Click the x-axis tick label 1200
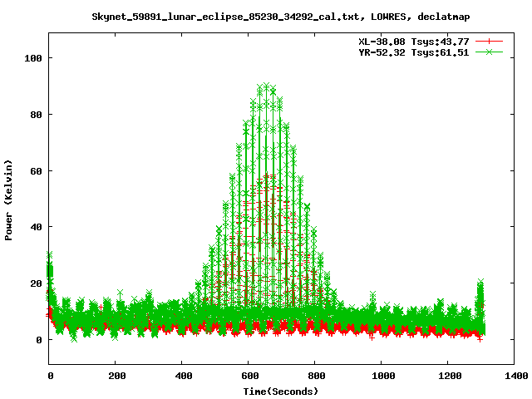Image resolution: width=532 pixels, height=399 pixels. click(x=449, y=376)
